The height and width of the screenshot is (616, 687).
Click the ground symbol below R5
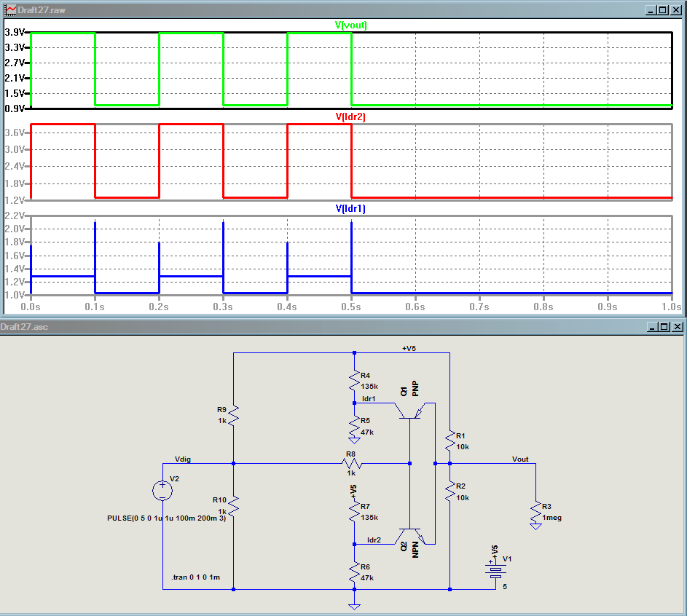(x=354, y=441)
